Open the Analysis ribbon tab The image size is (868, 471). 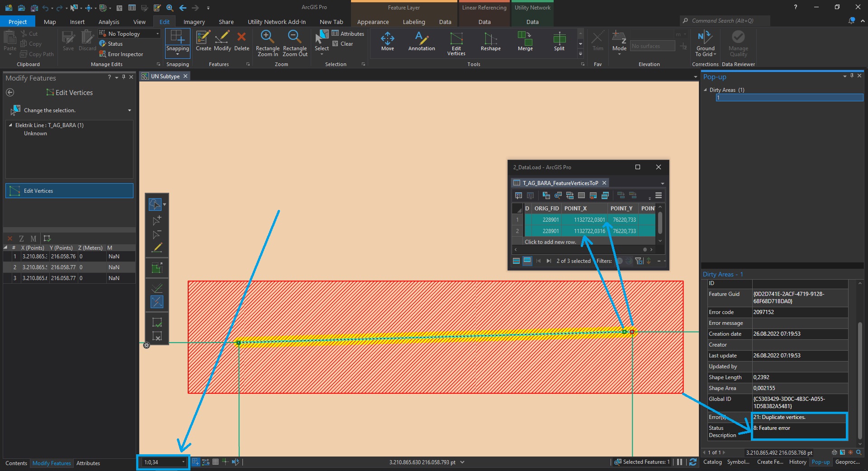(x=109, y=22)
